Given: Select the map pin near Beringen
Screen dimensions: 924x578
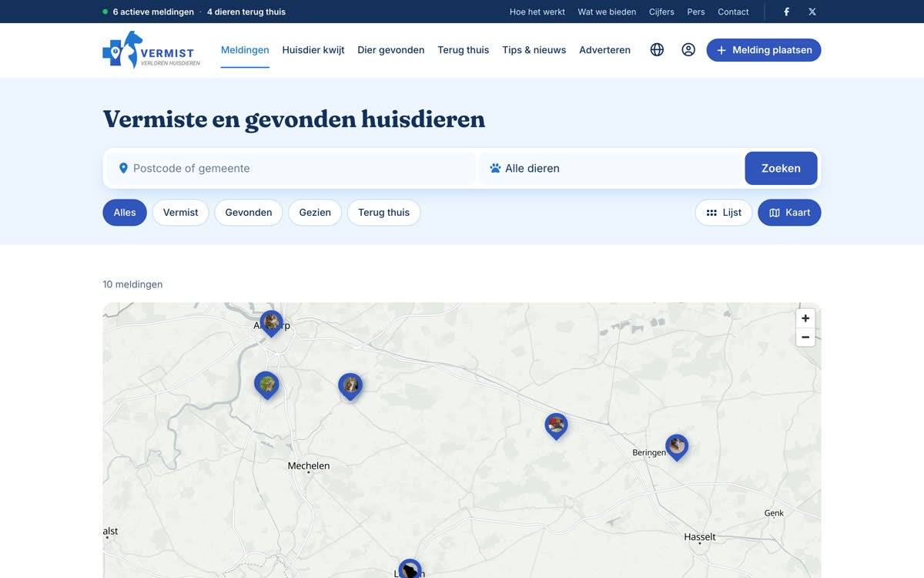Looking at the screenshot, I should click(677, 447).
